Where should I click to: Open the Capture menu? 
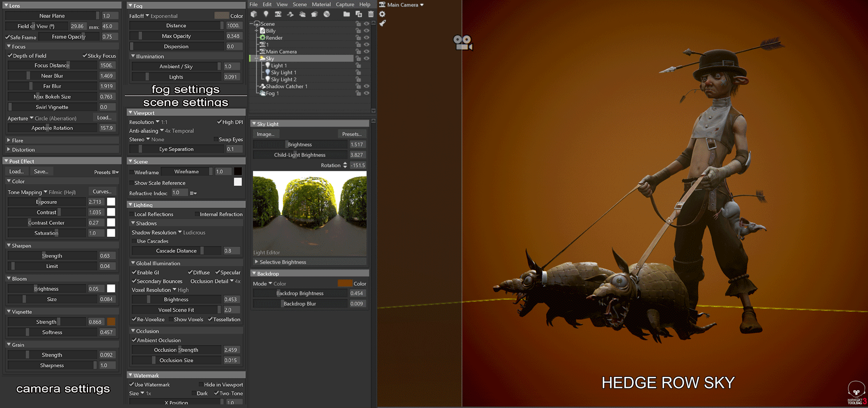click(345, 4)
